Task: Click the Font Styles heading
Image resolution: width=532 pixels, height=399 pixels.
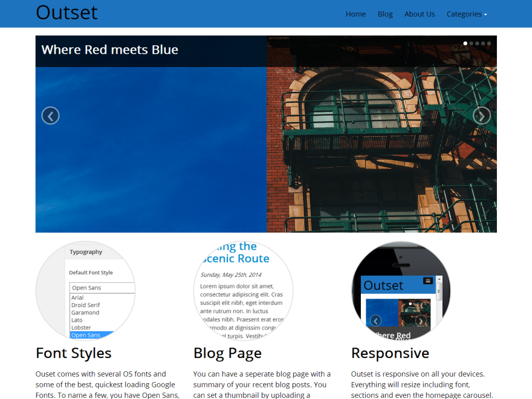Action: [74, 353]
